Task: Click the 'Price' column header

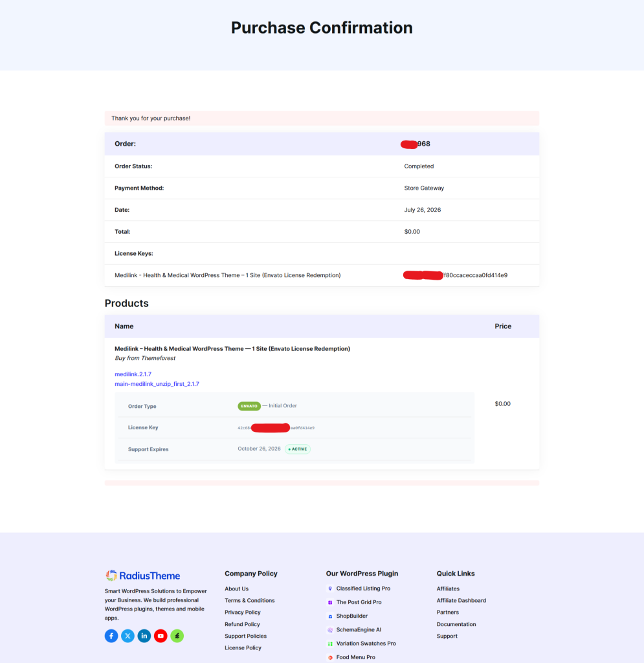Action: pyautogui.click(x=503, y=326)
